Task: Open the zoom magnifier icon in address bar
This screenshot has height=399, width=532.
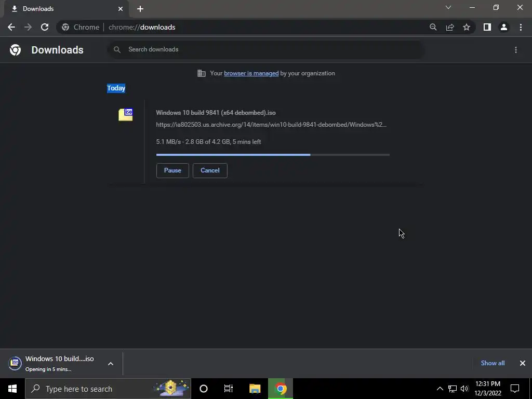Action: coord(433,27)
